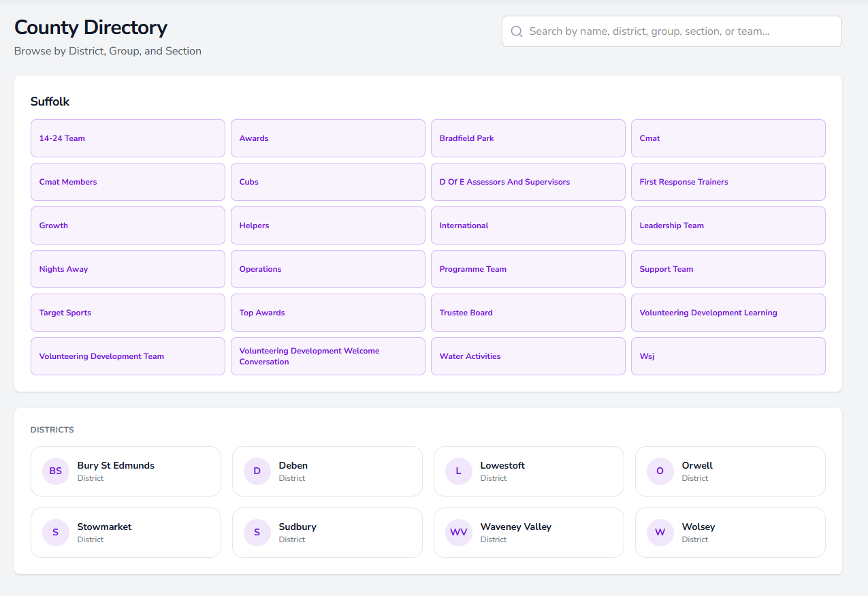Open the 14-24 Team card
This screenshot has height=596, width=868.
click(x=128, y=138)
